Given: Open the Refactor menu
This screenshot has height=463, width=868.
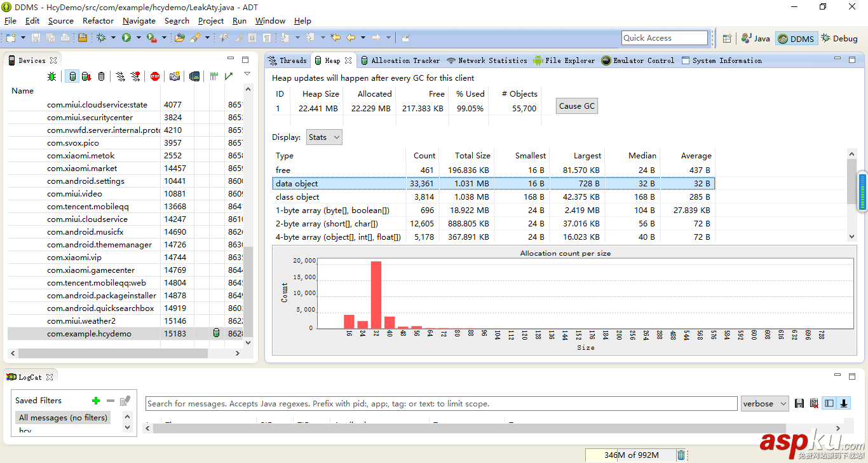Looking at the screenshot, I should coord(98,20).
